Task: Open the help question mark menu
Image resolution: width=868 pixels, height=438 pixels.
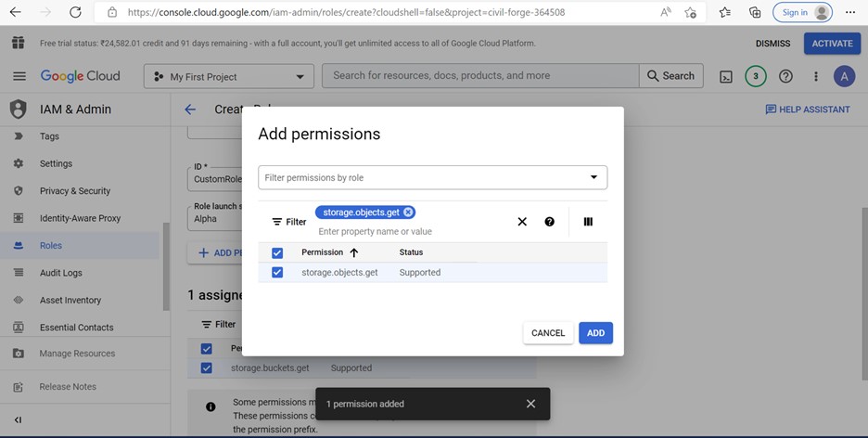Action: (x=785, y=76)
